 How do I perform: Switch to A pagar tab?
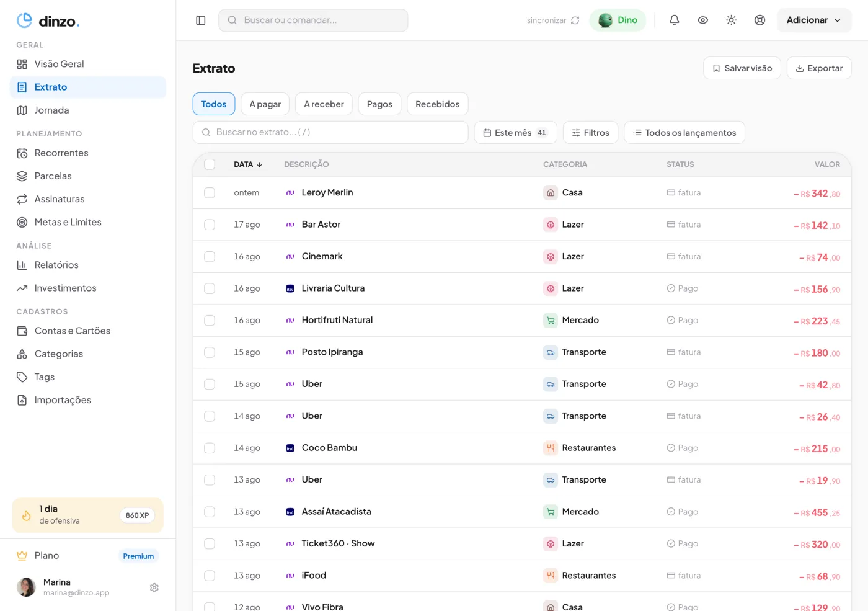(265, 104)
